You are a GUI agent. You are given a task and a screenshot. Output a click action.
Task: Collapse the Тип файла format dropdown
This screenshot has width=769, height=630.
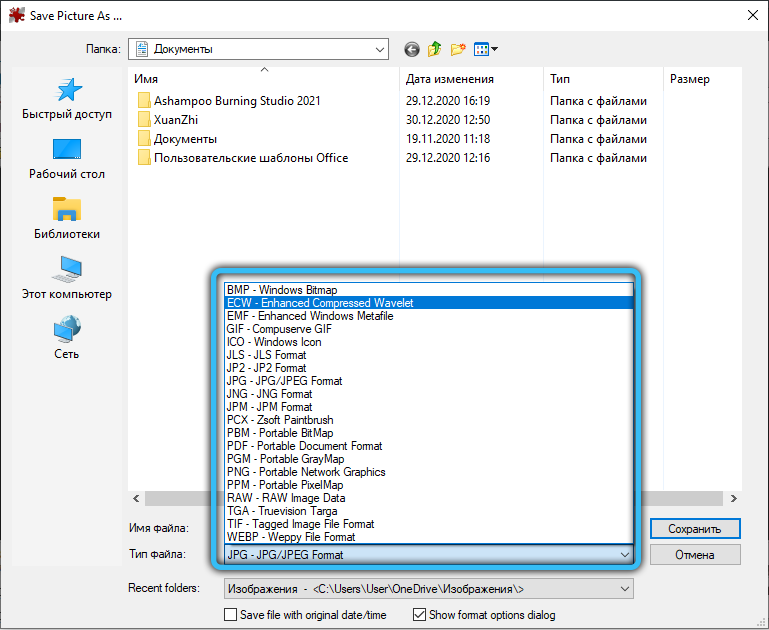pyautogui.click(x=625, y=555)
